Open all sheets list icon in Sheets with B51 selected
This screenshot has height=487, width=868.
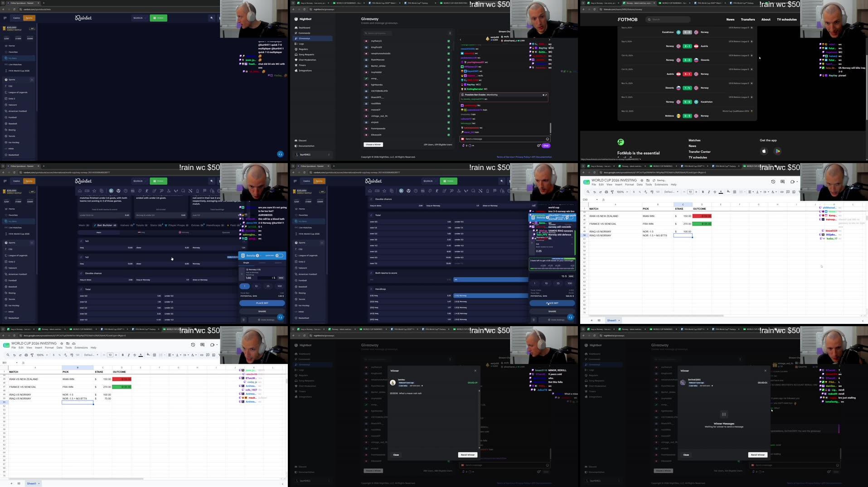pyautogui.click(x=19, y=483)
